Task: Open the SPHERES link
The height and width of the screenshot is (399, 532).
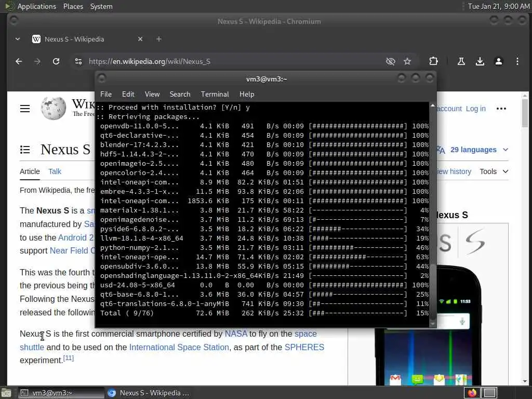Action: point(304,348)
